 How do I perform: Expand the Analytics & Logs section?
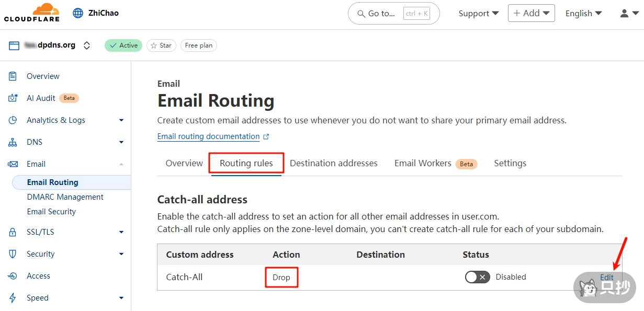[x=121, y=120]
